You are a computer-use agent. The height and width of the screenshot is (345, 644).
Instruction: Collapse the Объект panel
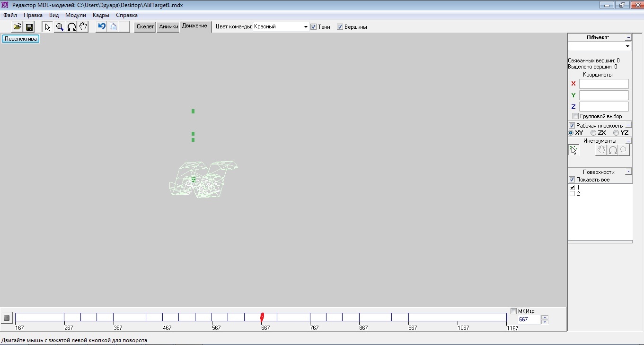pos(628,37)
